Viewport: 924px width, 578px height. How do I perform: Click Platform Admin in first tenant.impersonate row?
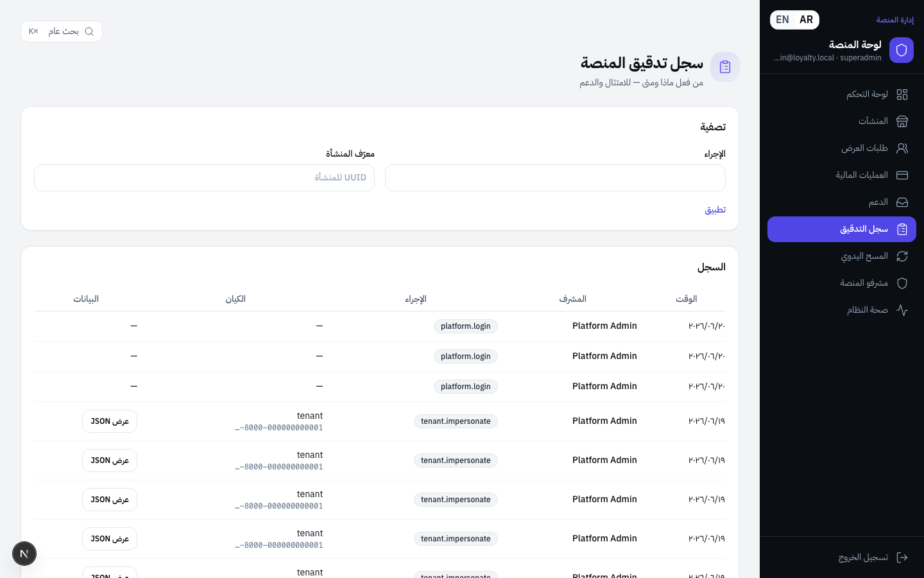click(x=604, y=421)
